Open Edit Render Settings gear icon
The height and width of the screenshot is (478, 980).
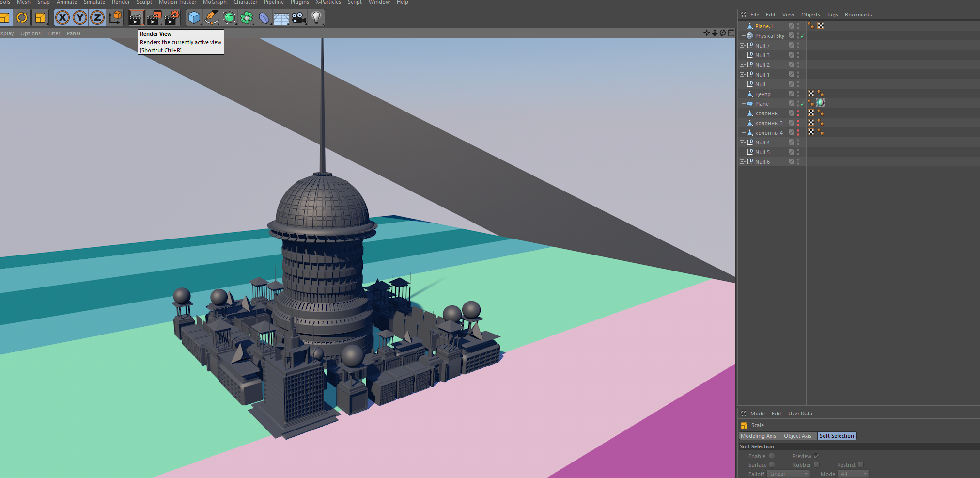171,18
